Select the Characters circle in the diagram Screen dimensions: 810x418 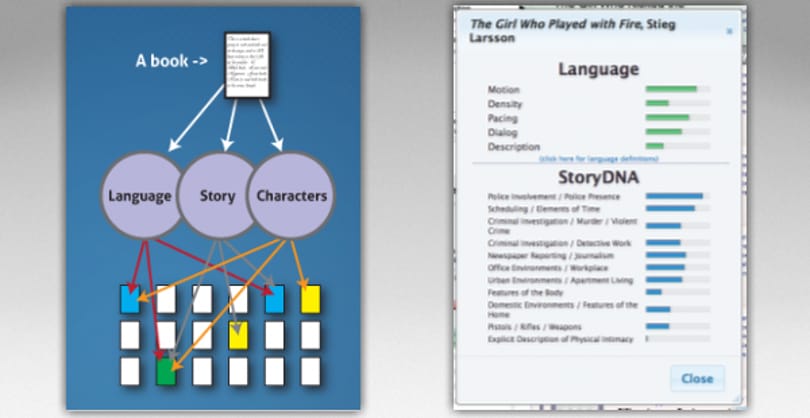point(291,195)
